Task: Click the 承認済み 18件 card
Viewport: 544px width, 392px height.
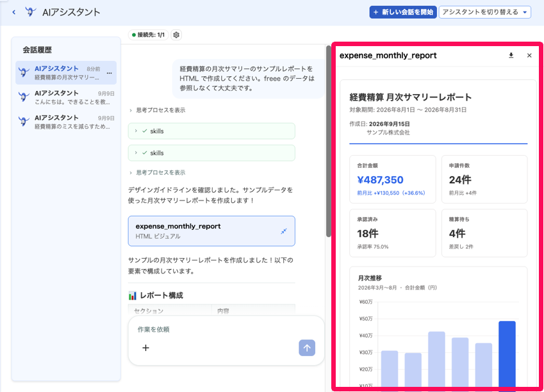Action: [x=392, y=233]
